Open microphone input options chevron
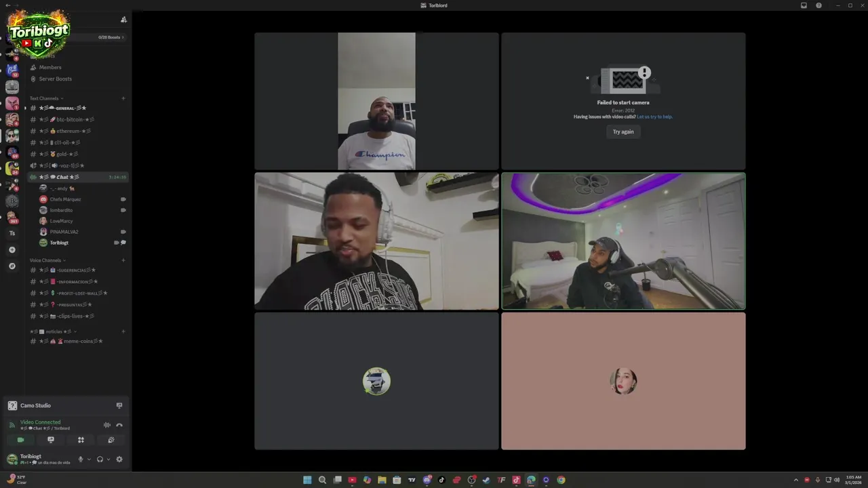 (x=89, y=459)
